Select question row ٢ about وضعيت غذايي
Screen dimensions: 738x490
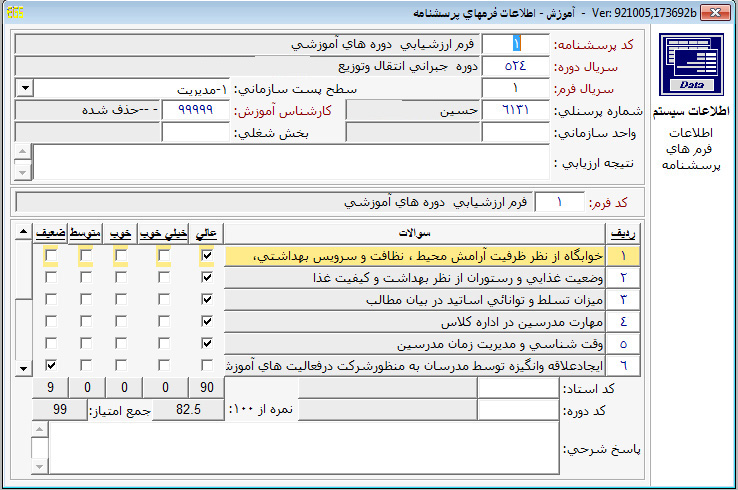(x=415, y=278)
